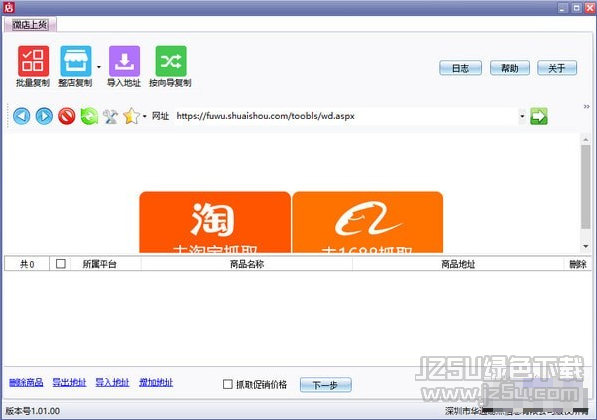
Task: Expand the URL history dropdown
Action: [x=522, y=116]
